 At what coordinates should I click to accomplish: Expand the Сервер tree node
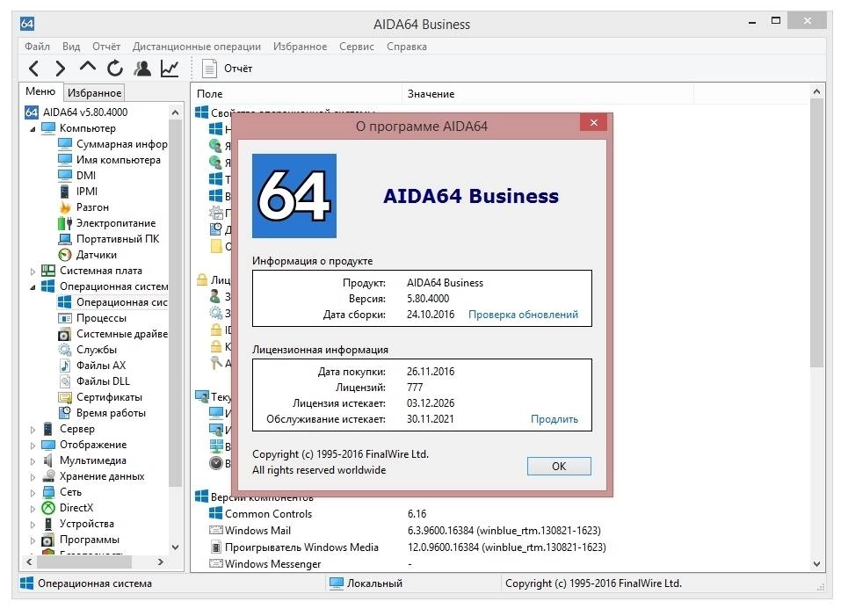tap(33, 430)
